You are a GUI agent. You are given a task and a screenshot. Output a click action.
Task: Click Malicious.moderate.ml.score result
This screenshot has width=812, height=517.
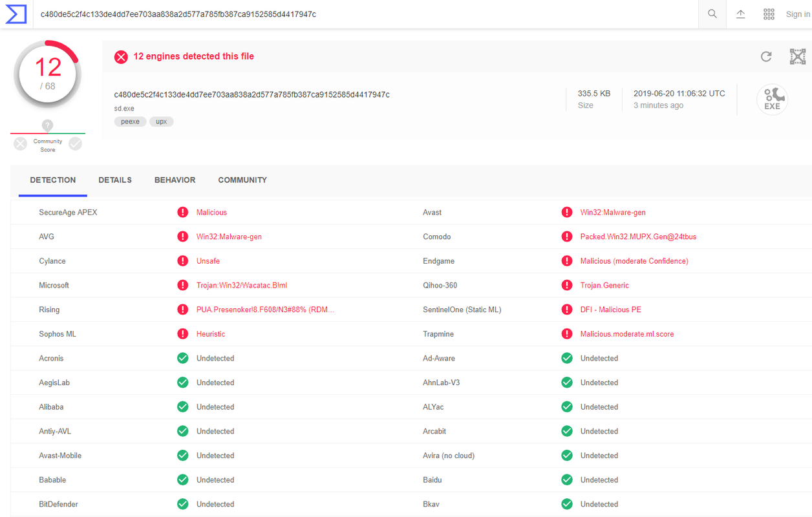[x=627, y=334]
